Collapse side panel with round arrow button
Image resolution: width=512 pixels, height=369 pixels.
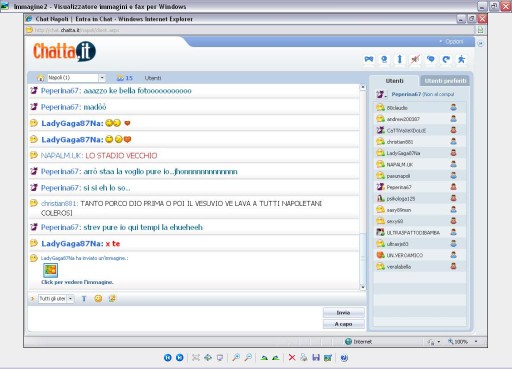coord(480,43)
